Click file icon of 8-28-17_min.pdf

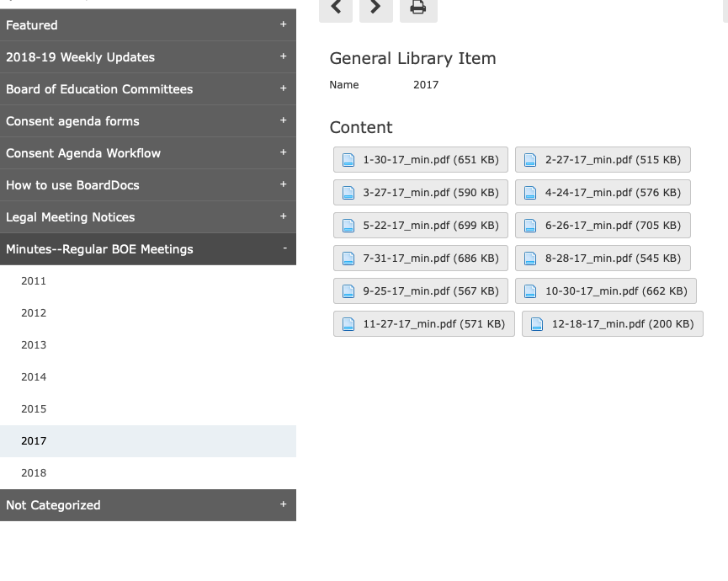[x=530, y=259]
